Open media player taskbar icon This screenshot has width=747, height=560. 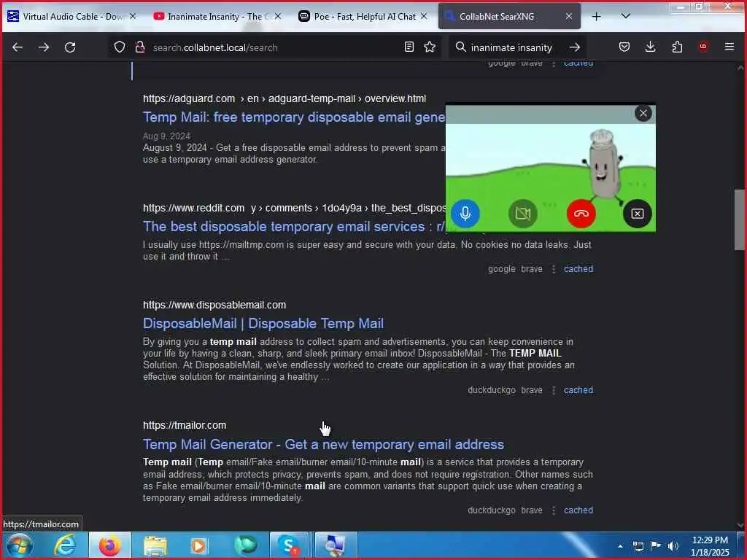click(x=198, y=545)
